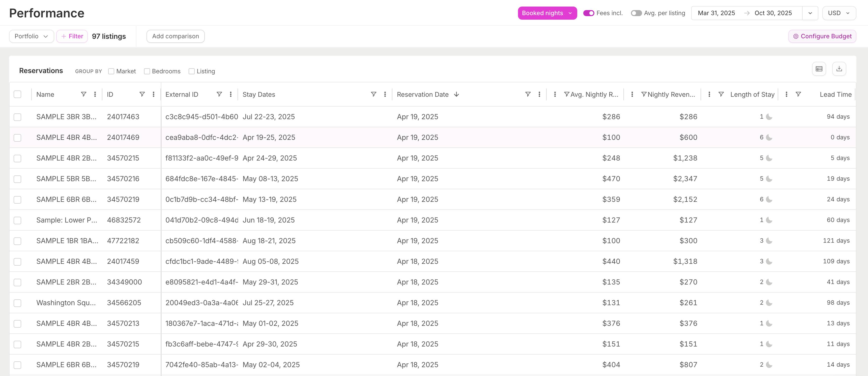Viewport: 868px width, 376px height.
Task: Click the Add comparison button
Action: [x=175, y=36]
